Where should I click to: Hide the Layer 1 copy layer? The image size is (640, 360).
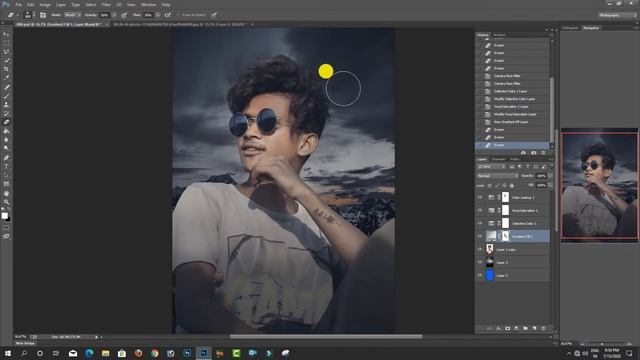pyautogui.click(x=480, y=249)
